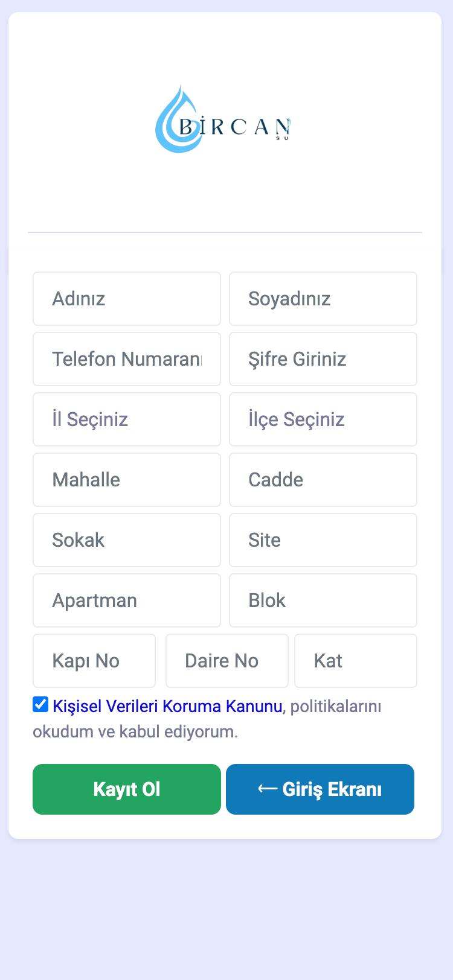
Task: Open the İl Seçiniz dropdown
Action: 127,419
